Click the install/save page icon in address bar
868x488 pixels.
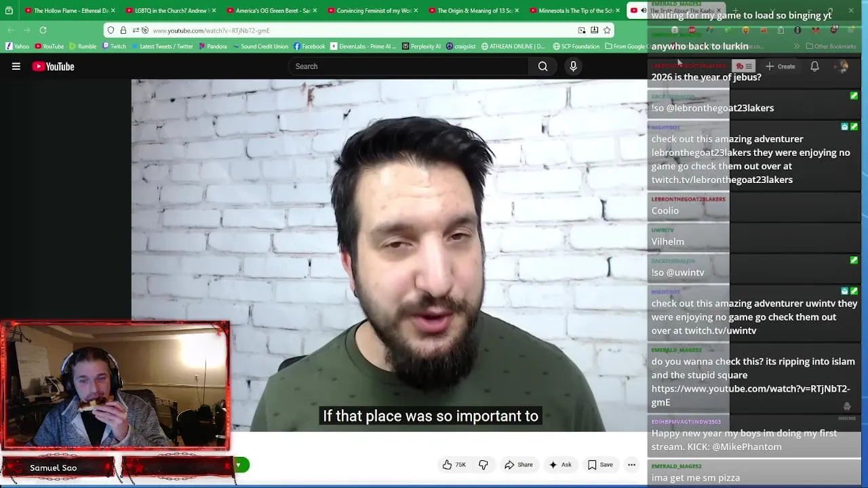tap(594, 30)
